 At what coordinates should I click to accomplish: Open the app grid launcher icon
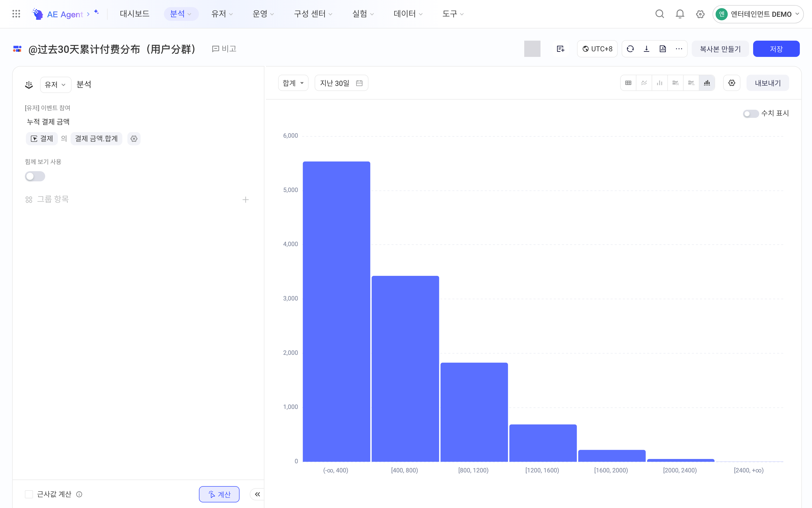[16, 14]
